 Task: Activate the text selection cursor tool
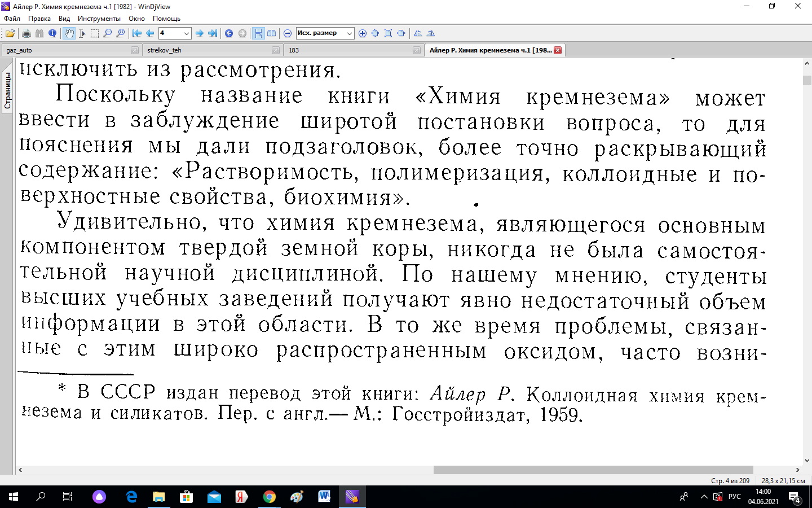(82, 33)
